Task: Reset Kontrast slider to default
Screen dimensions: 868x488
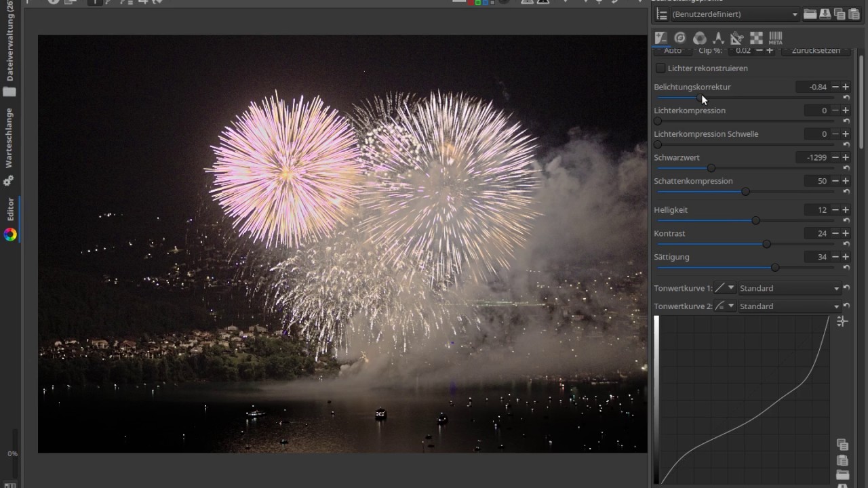Action: pyautogui.click(x=846, y=244)
